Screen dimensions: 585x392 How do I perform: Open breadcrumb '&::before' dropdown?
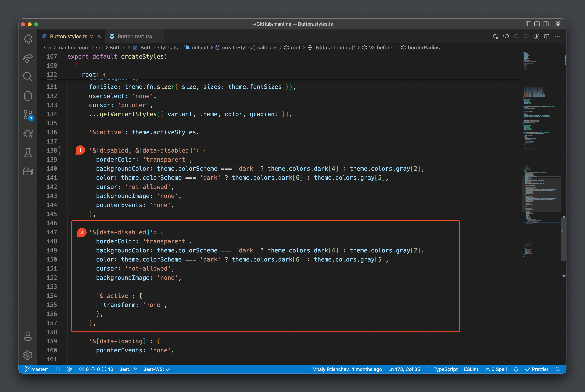378,48
